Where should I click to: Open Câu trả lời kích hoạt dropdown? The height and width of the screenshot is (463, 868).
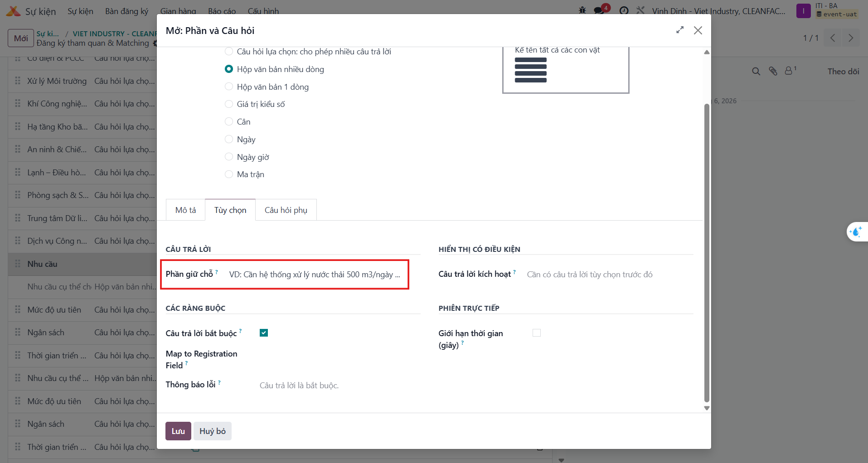pyautogui.click(x=610, y=275)
